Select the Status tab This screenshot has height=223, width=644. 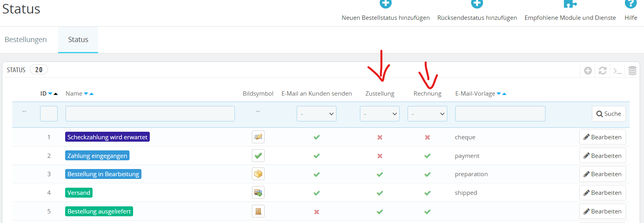tap(78, 40)
